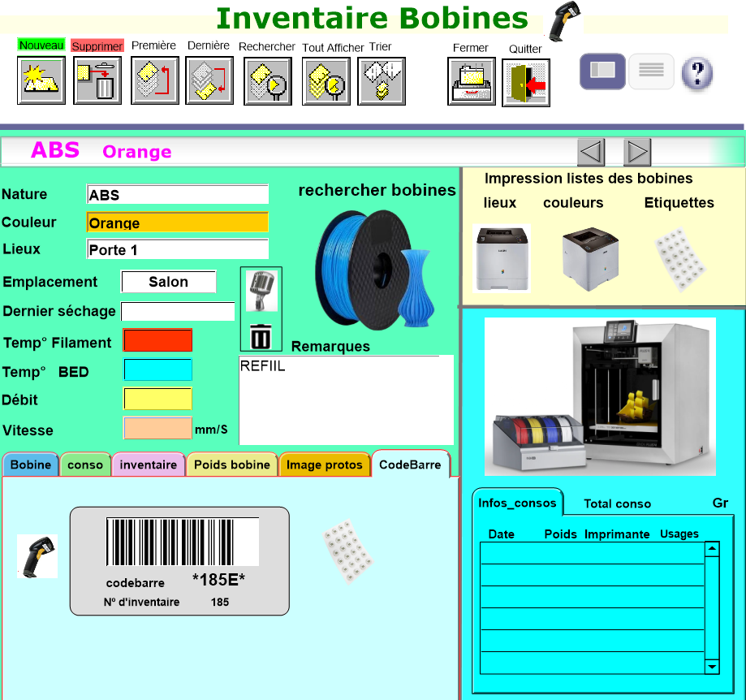Click the Trier sort icon
The height and width of the screenshot is (700, 746).
[x=381, y=81]
